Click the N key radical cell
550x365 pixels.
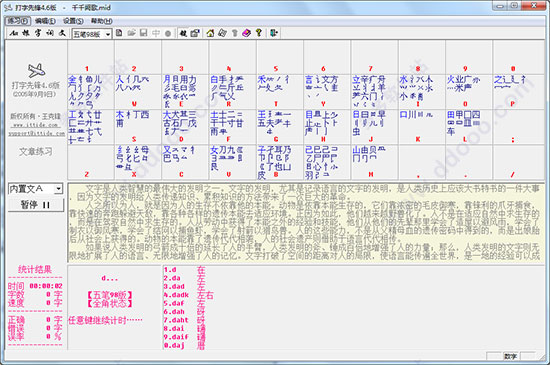tap(327, 162)
